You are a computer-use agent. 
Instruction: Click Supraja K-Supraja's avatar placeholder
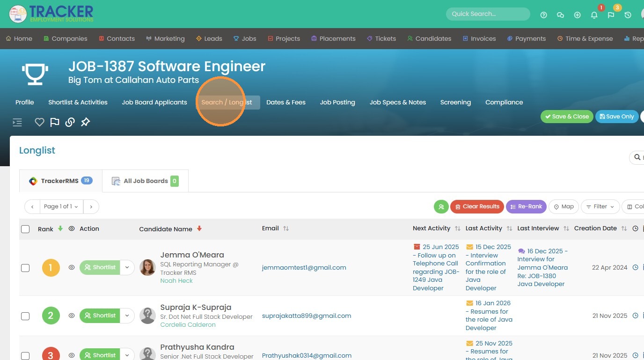pos(147,316)
